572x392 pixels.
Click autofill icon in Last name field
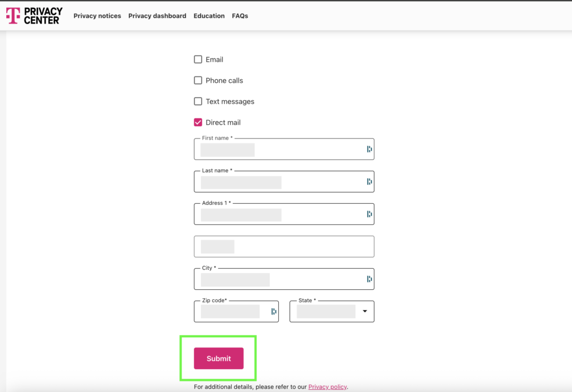(369, 181)
